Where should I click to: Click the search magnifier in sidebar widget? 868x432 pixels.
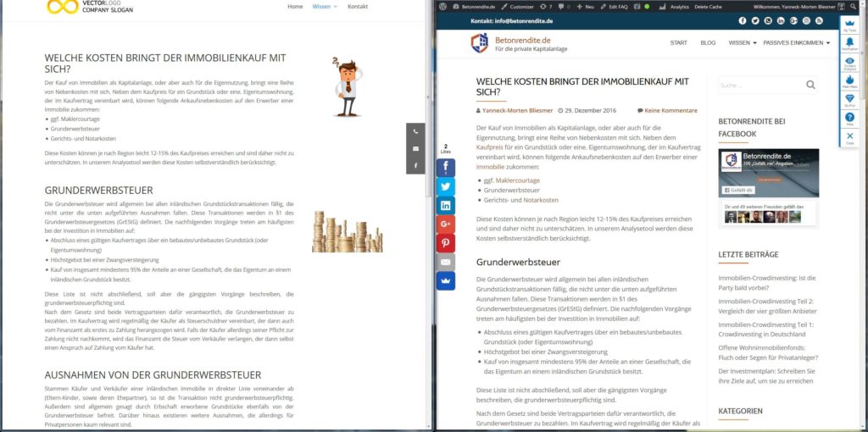pos(810,85)
